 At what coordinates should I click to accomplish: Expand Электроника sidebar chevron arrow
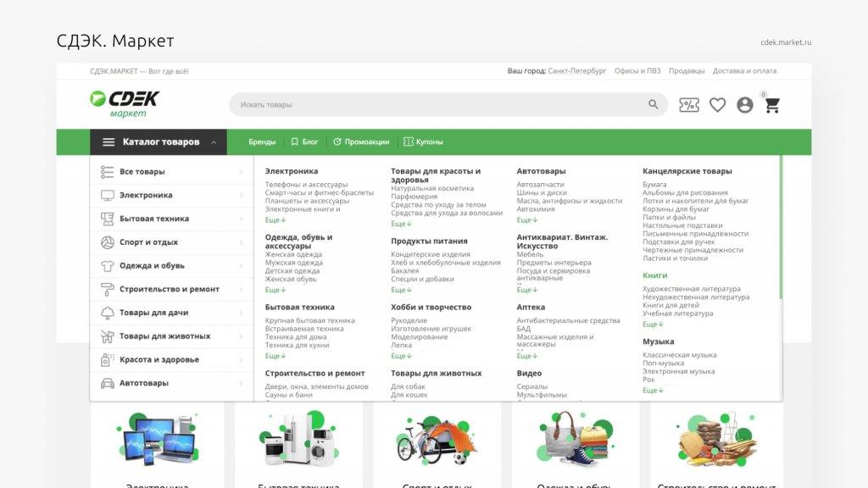point(241,196)
